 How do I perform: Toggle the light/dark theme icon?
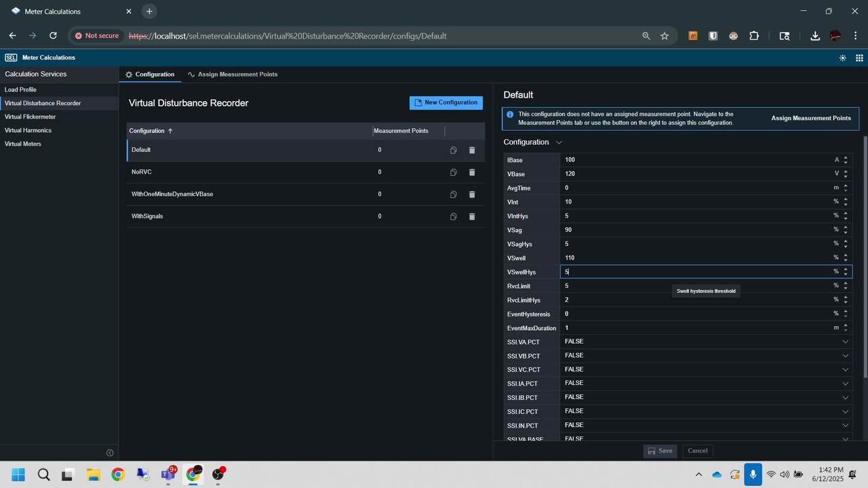[842, 58]
